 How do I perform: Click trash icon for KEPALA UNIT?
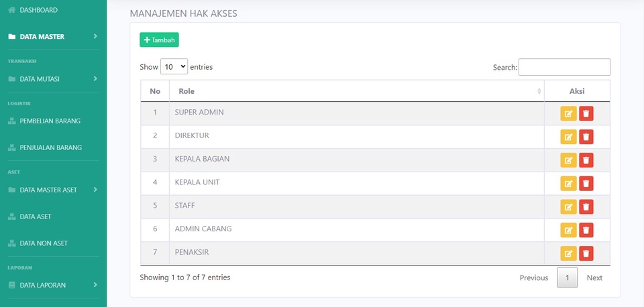(x=586, y=184)
